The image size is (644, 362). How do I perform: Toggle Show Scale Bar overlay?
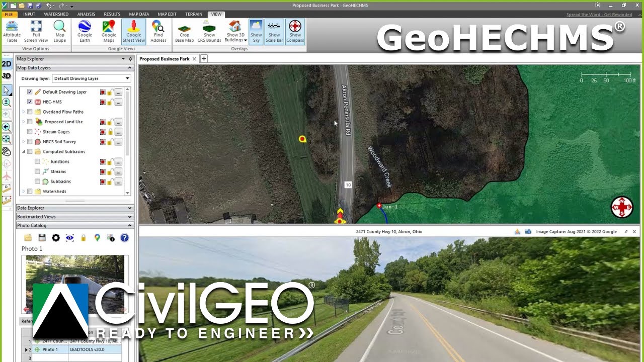tap(274, 32)
